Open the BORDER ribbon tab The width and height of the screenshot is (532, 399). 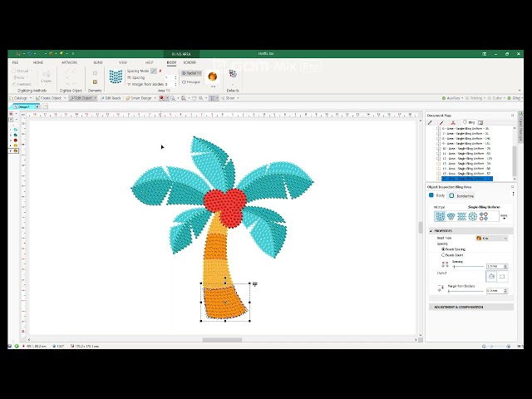(x=190, y=62)
